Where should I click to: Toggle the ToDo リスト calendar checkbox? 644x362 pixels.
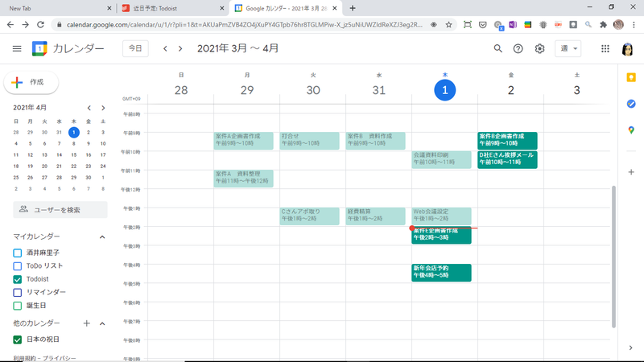click(x=17, y=266)
